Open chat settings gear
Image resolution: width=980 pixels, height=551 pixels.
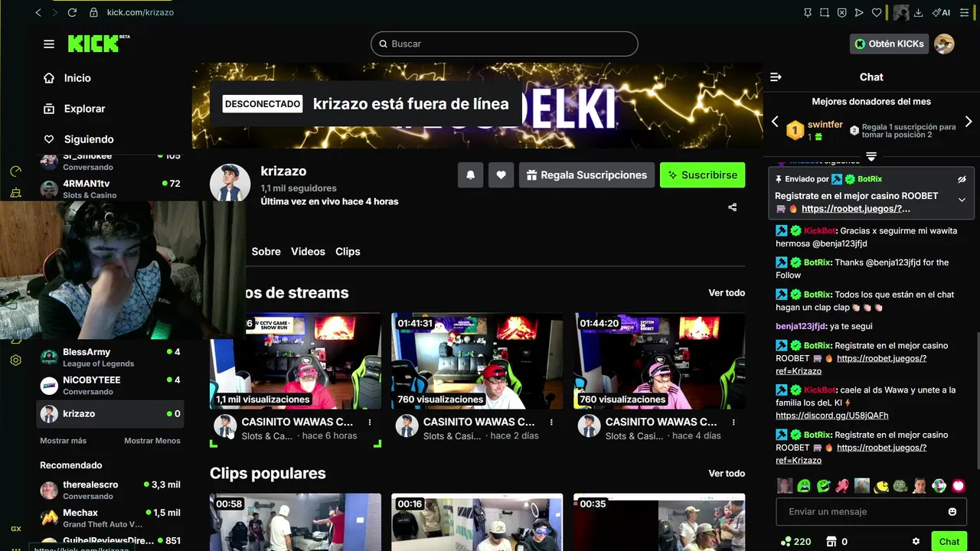click(916, 541)
